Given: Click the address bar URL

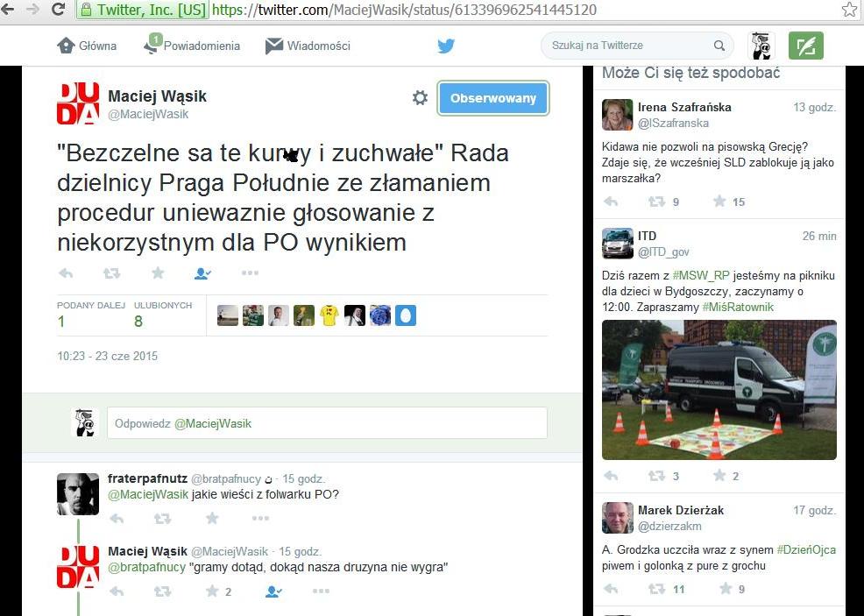Looking at the screenshot, I should [404, 10].
